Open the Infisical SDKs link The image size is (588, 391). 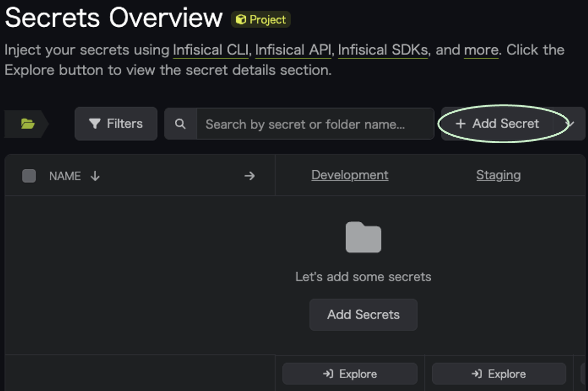tap(383, 50)
